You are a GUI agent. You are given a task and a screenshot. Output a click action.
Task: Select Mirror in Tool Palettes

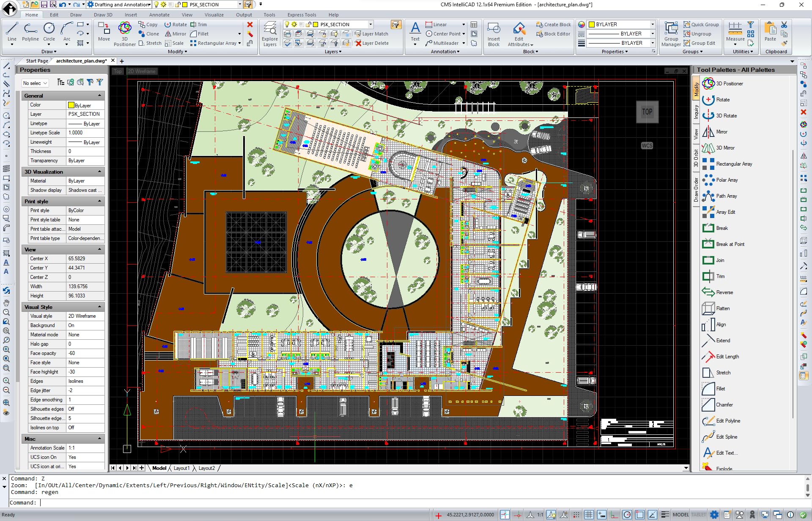715,132
